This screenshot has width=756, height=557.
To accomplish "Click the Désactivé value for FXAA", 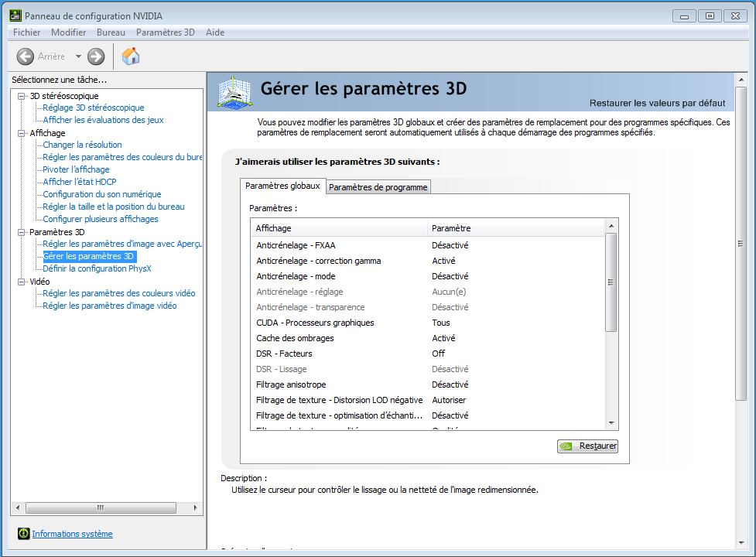I will [450, 245].
